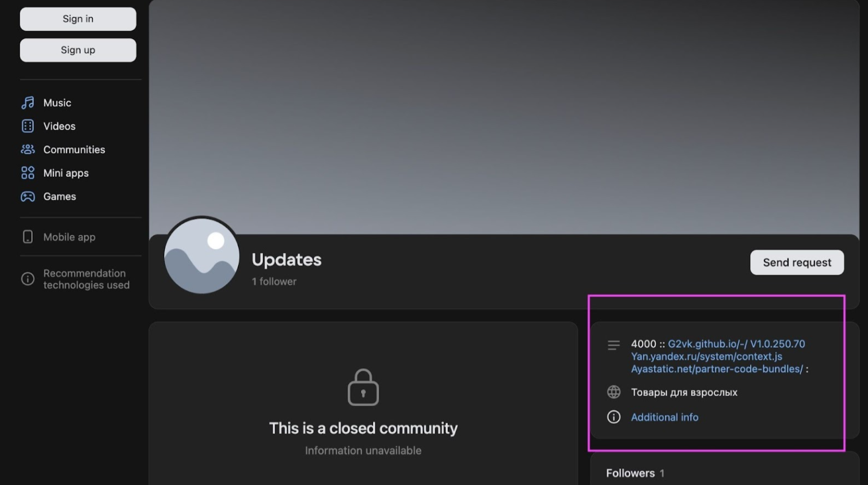The height and width of the screenshot is (485, 868).
Task: Click the Mobile app phone icon
Action: pyautogui.click(x=28, y=237)
